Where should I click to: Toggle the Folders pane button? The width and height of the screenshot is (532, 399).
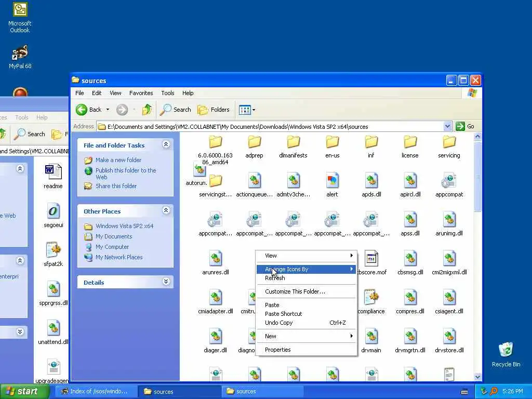(x=214, y=110)
